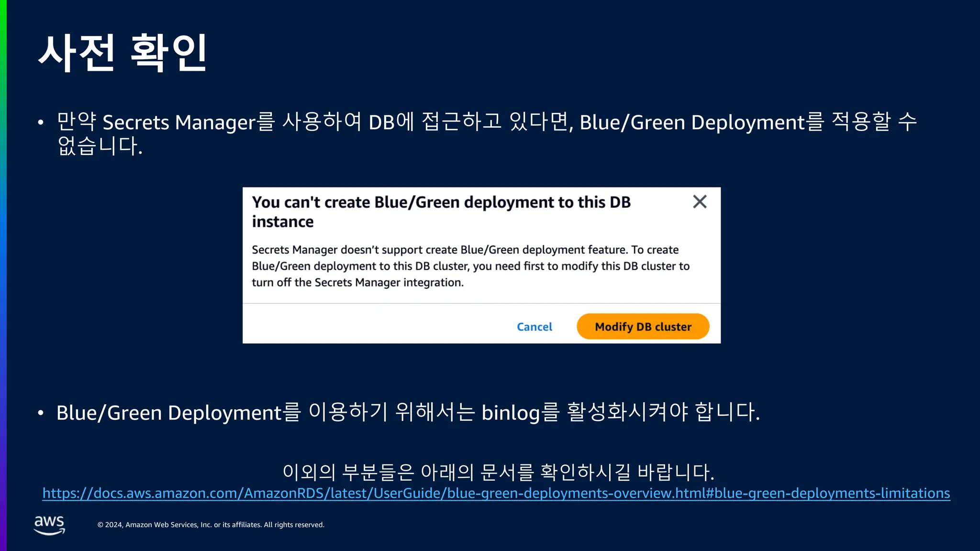Image resolution: width=980 pixels, height=551 pixels.
Task: Click the sentence 이외의 부분들은 아래의 문서를
Action: pos(498,472)
